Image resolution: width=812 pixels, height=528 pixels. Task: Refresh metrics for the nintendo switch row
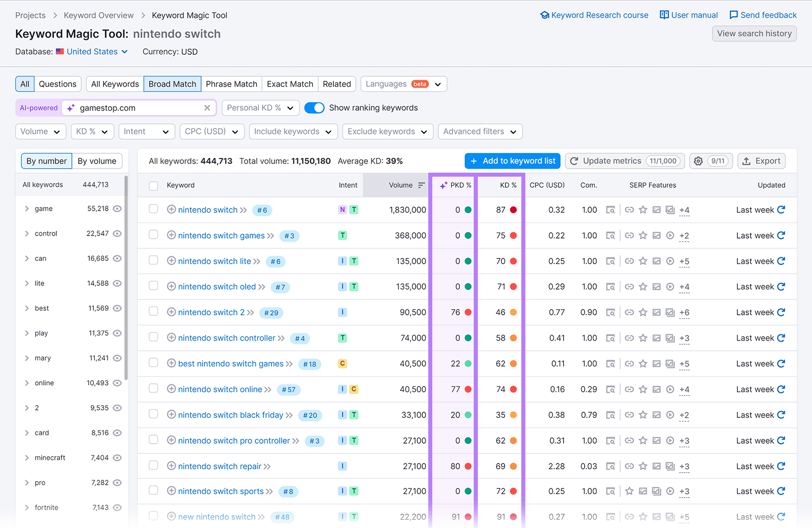(x=781, y=210)
